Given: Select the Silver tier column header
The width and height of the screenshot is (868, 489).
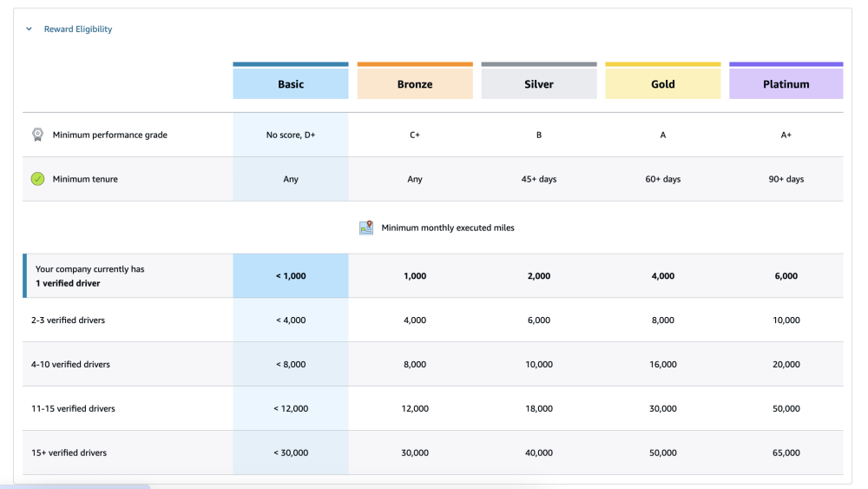Looking at the screenshot, I should 539,84.
